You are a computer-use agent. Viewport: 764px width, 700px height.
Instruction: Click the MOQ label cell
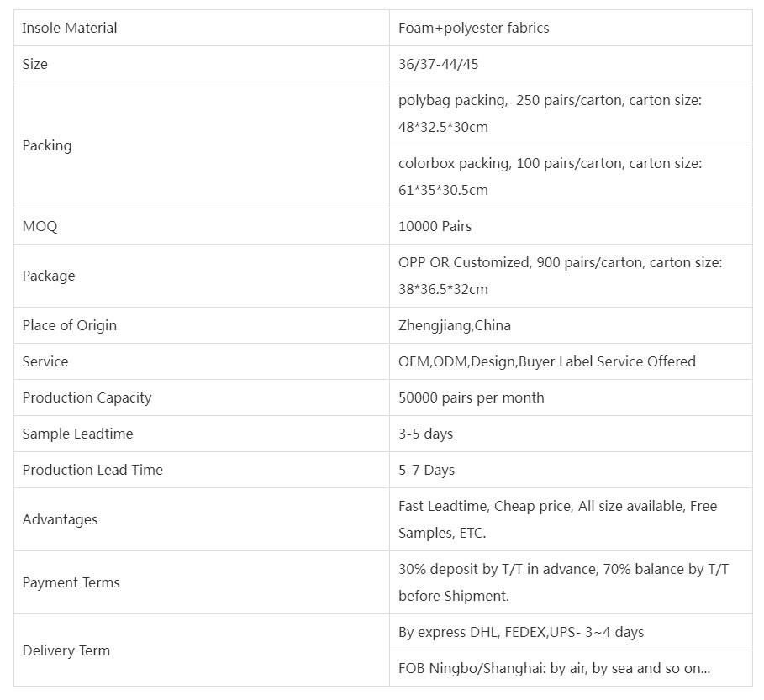(x=40, y=226)
